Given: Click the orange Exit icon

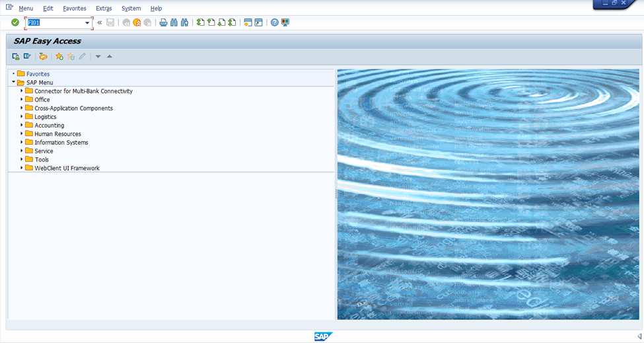Looking at the screenshot, I should tap(137, 22).
